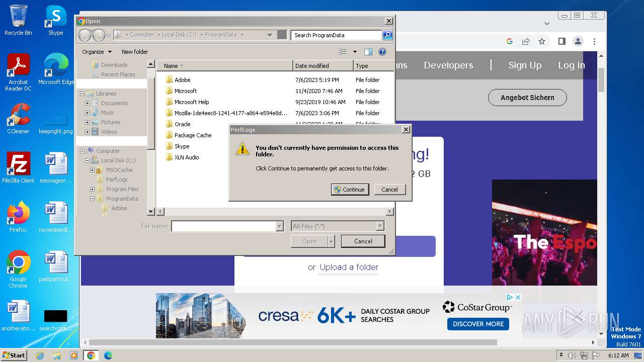
Task: Open the FileZilla Client desktop icon
Action: (x=18, y=168)
